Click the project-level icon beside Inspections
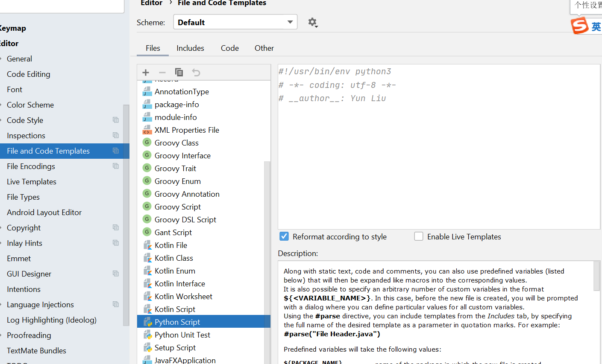This screenshot has width=602, height=364. 115,135
